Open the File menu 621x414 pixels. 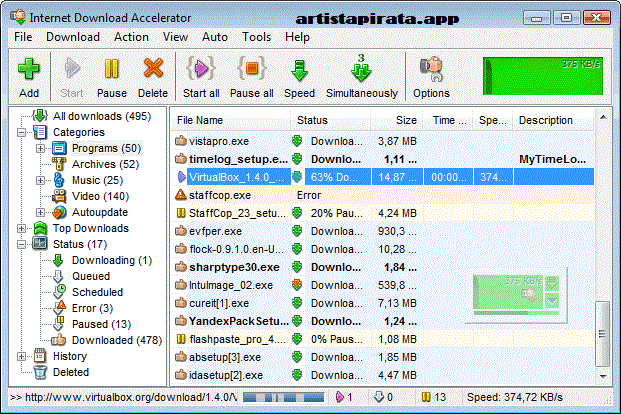pyautogui.click(x=23, y=37)
